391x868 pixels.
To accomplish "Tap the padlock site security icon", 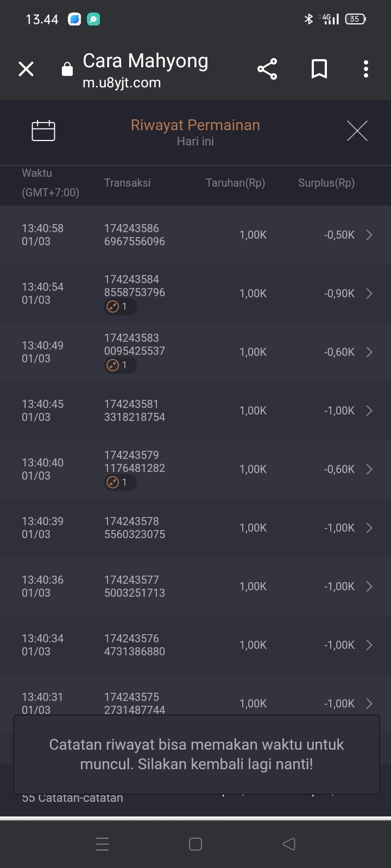I will pyautogui.click(x=67, y=69).
